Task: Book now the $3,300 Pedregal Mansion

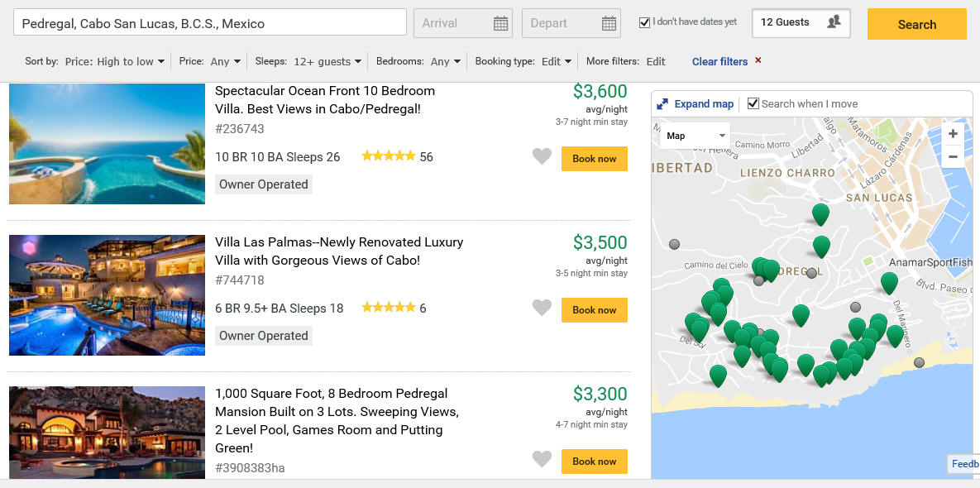Action: pyautogui.click(x=595, y=462)
